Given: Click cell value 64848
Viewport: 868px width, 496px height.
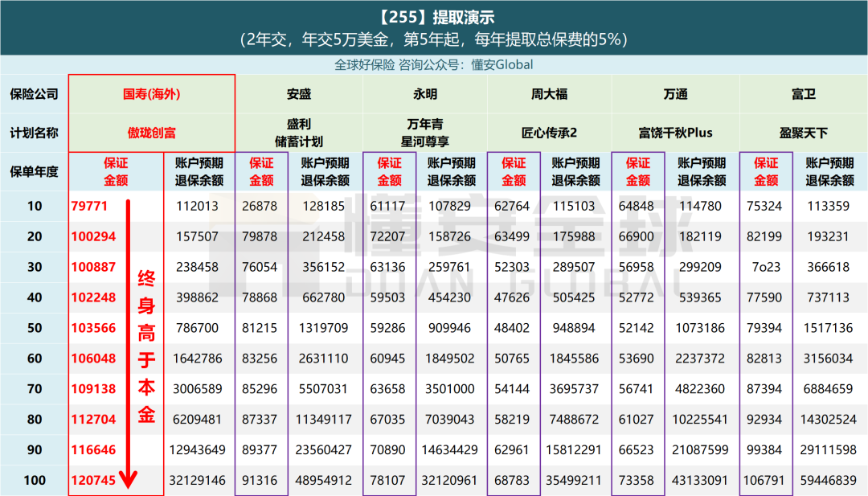Looking at the screenshot, I should [637, 207].
